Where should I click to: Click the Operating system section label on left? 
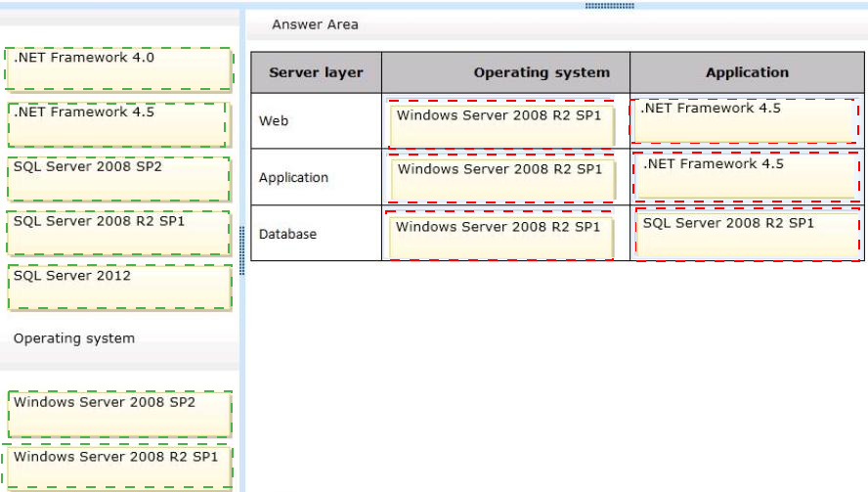point(74,338)
